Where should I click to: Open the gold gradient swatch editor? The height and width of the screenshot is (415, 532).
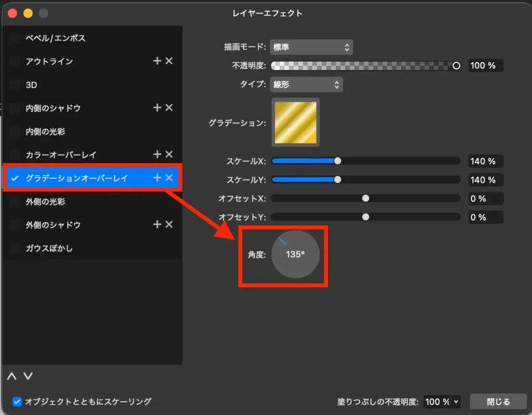tap(295, 122)
